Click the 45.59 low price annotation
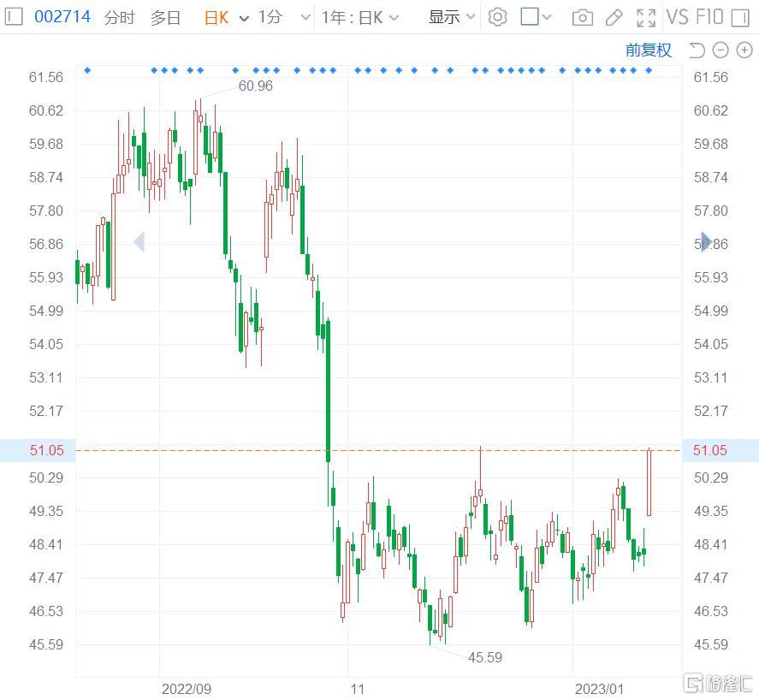 (485, 657)
